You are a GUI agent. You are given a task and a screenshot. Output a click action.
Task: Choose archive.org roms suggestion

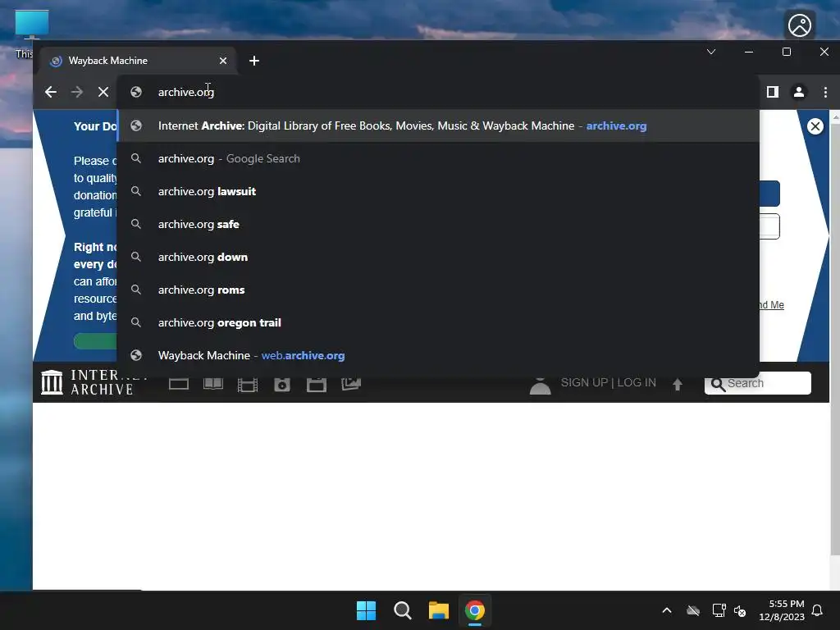click(x=438, y=290)
